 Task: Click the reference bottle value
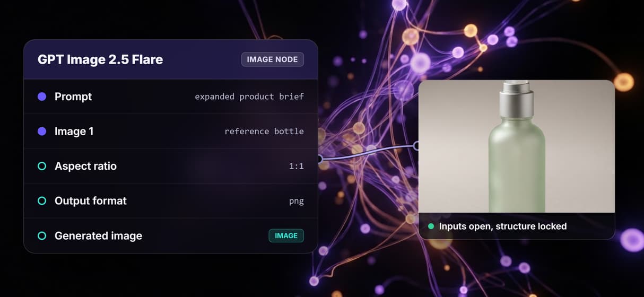(x=264, y=131)
